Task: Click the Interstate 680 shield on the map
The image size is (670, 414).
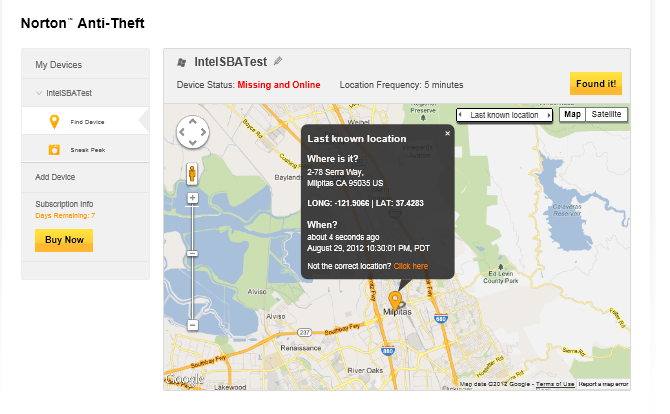Action: (441, 319)
